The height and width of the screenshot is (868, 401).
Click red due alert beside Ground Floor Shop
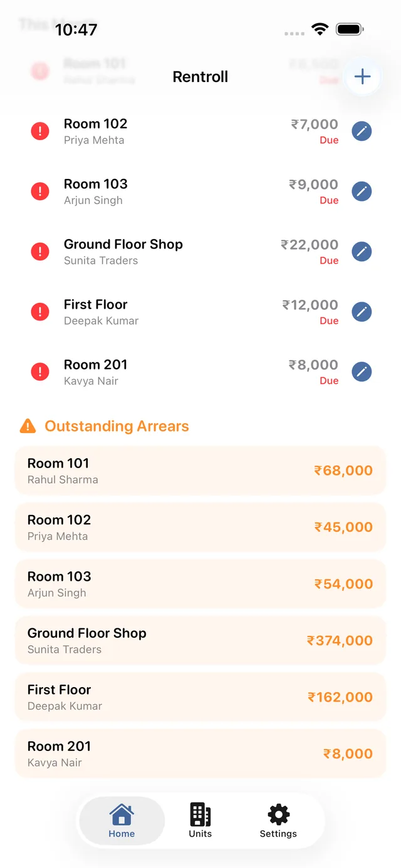pos(40,252)
